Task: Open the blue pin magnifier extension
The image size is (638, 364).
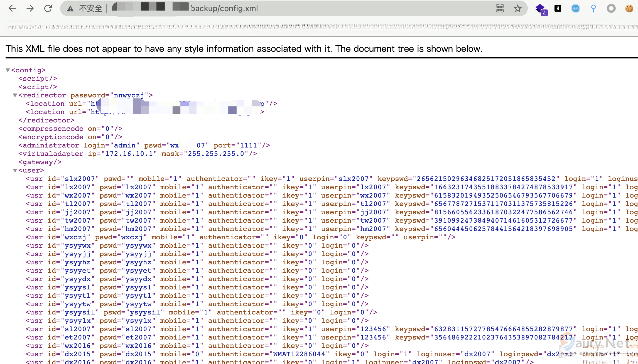Action: (593, 8)
